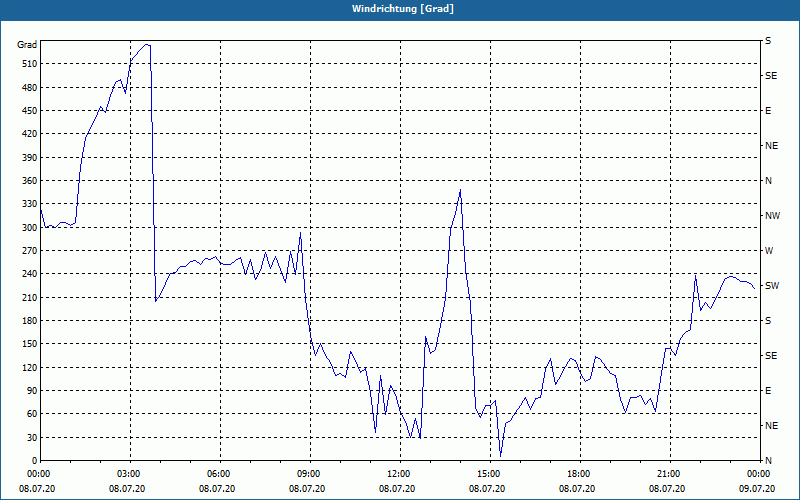Select the E compass label level with 450
The height and width of the screenshot is (500, 800).
tap(768, 111)
